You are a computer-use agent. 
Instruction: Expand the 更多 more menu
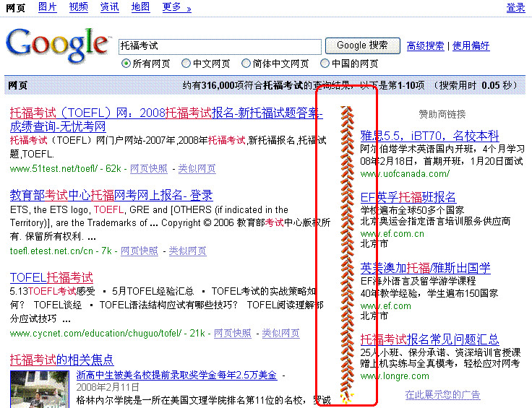(x=177, y=6)
